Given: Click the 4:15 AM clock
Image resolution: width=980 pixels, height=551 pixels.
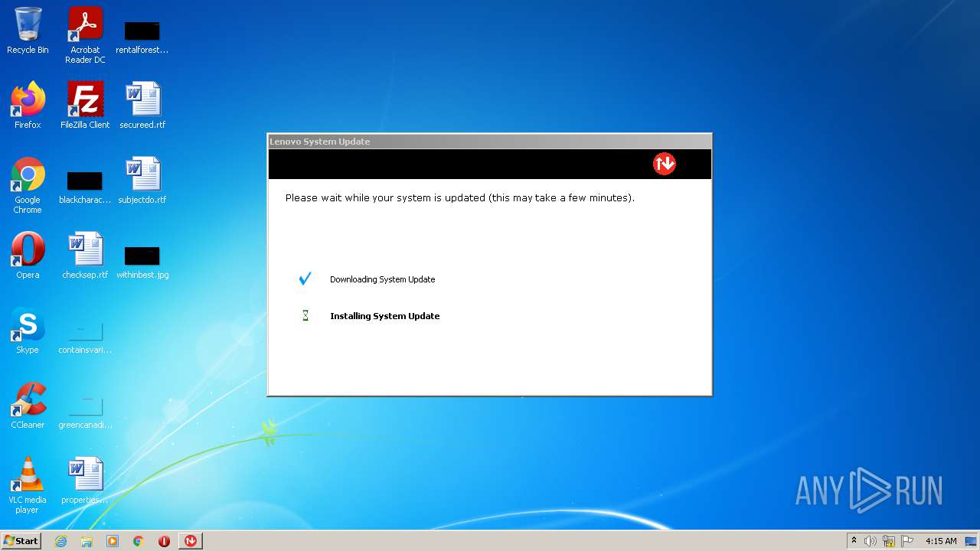Looking at the screenshot, I should click(x=941, y=541).
